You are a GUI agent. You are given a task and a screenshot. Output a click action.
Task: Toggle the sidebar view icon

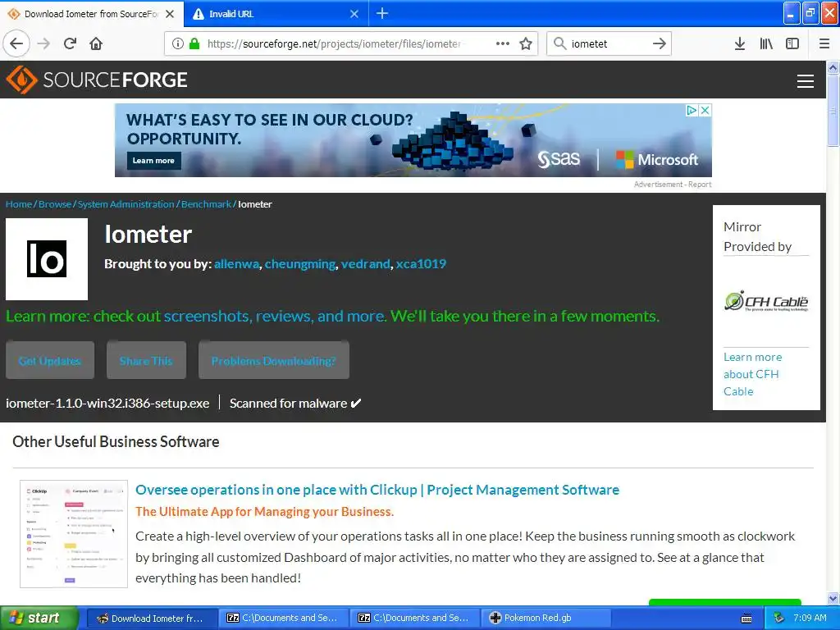[792, 43]
